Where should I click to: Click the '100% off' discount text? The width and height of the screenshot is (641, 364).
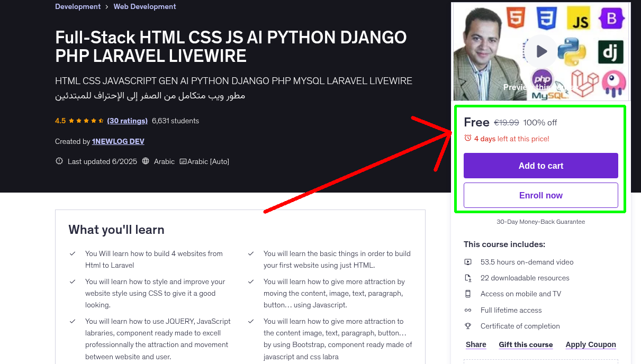[x=540, y=123]
